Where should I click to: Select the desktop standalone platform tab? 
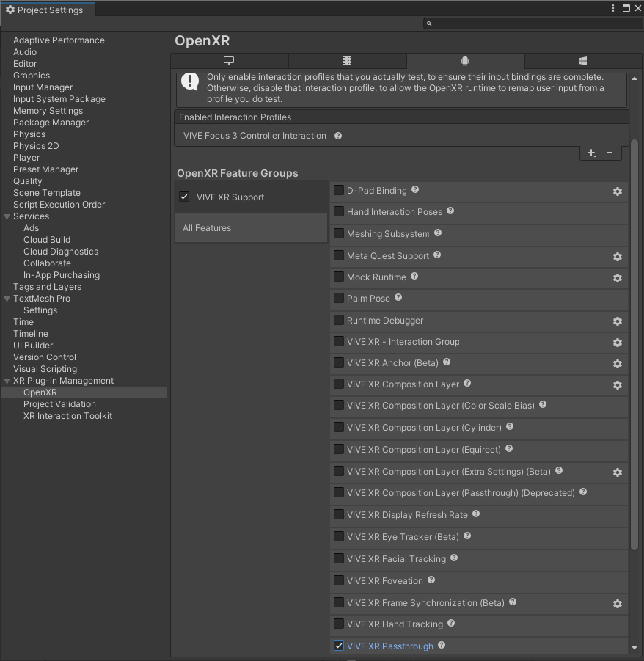[x=230, y=61]
